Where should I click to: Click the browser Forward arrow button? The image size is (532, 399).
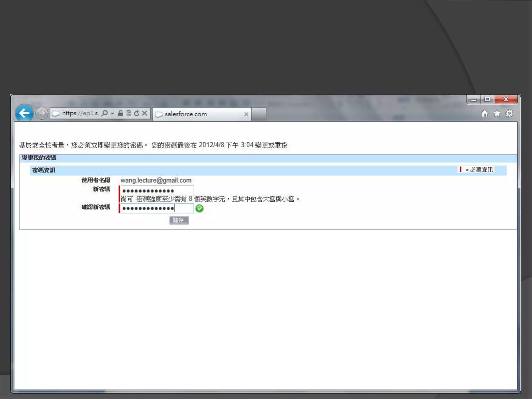42,113
